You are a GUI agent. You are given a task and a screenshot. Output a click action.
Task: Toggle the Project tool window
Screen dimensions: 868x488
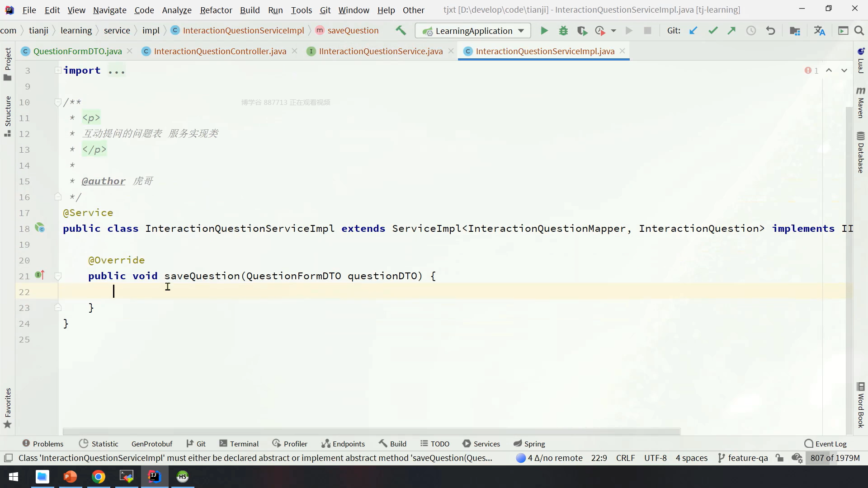(7, 63)
